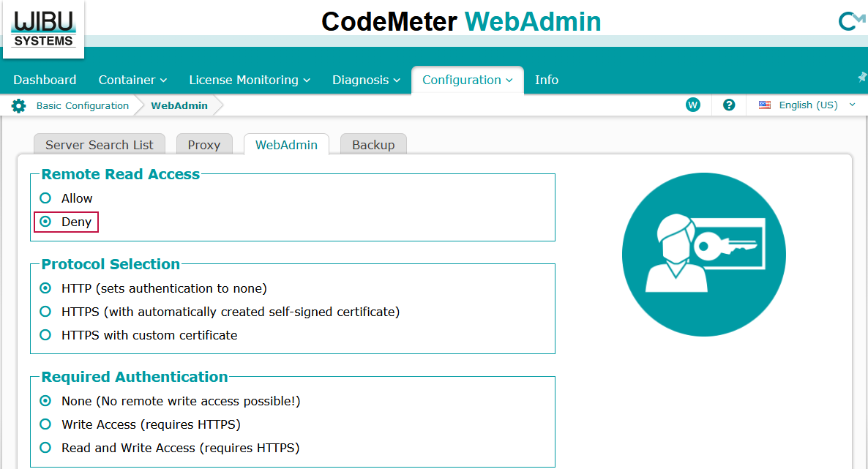The image size is (868, 469).
Task: Choose HTTPS with self-signed certificate option
Action: click(45, 312)
